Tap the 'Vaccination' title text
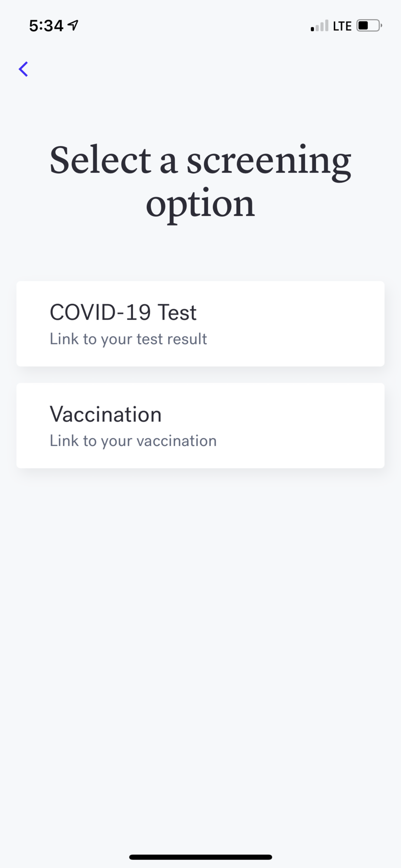This screenshot has width=401, height=868. click(105, 414)
